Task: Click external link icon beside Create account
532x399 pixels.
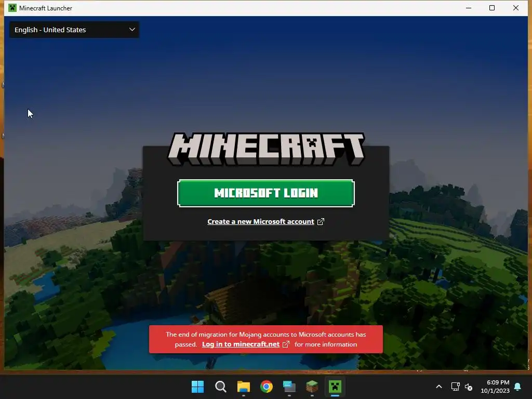Action: pyautogui.click(x=321, y=221)
